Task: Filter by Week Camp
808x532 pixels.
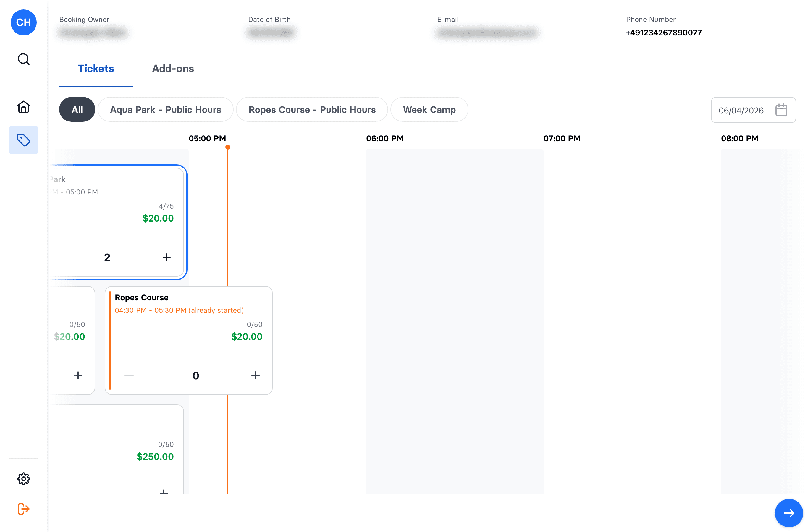Action: (429, 110)
